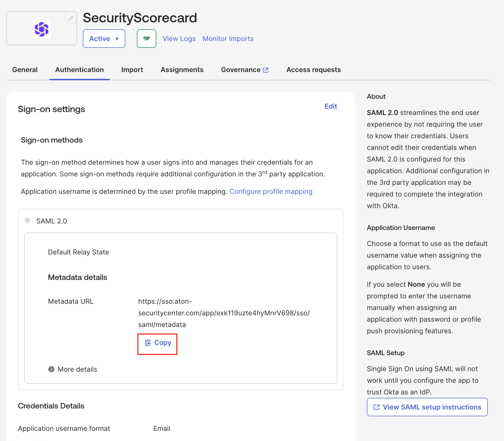Click the green handshake icon button
Viewport: 504px width, 441px height.
(146, 38)
